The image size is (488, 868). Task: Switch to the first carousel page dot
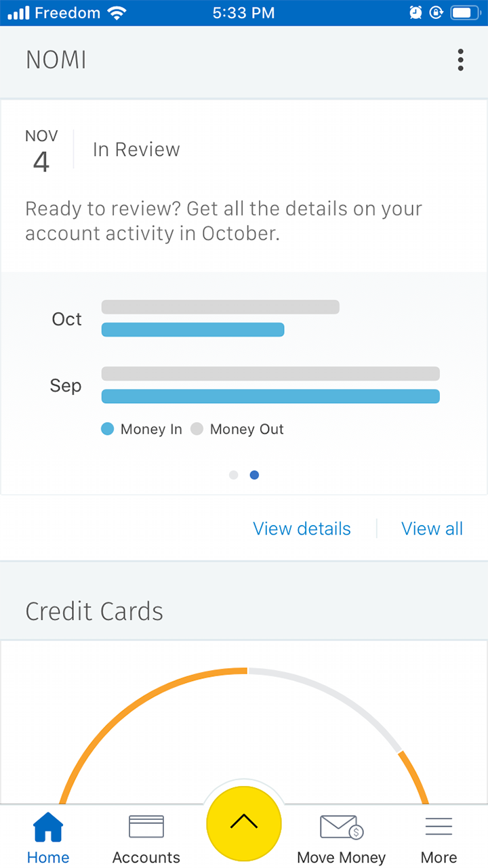point(234,475)
